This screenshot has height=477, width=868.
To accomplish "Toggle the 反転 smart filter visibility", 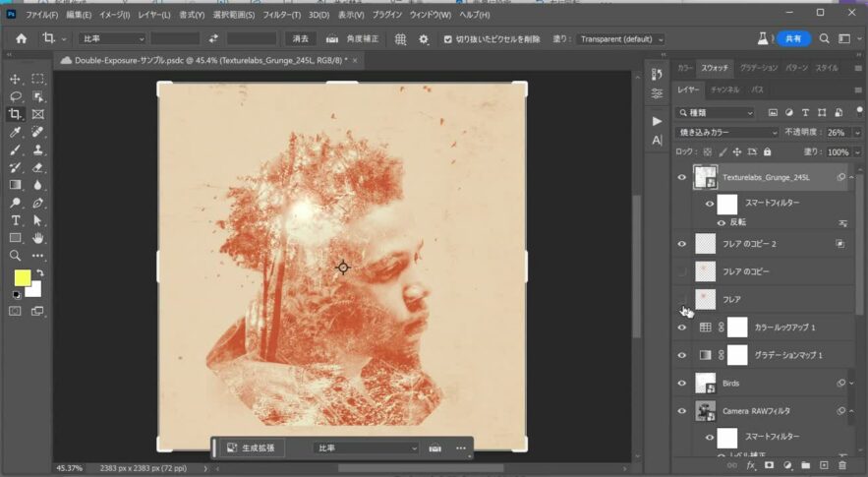I will 722,222.
